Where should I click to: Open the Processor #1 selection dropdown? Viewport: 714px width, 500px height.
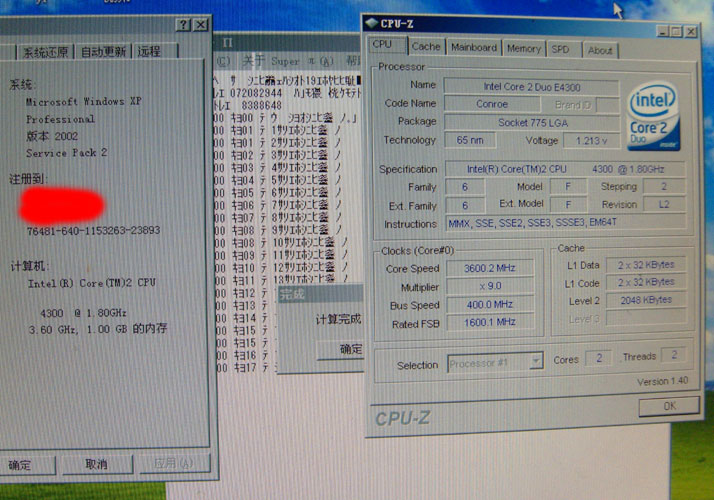(x=537, y=362)
